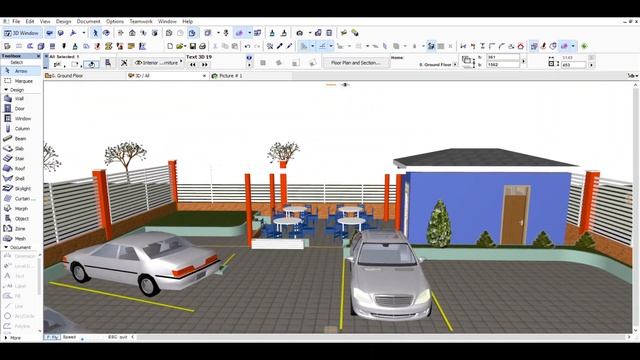Viewport: 640px width, 360px height.
Task: Click next element double-arrow under Text 3D 19
Action: point(204,64)
